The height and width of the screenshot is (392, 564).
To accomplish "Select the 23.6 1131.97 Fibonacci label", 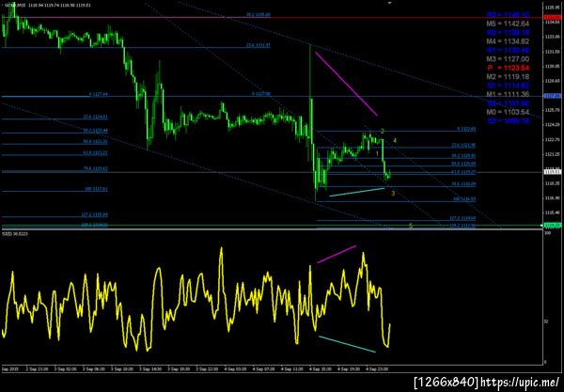I will [258, 46].
